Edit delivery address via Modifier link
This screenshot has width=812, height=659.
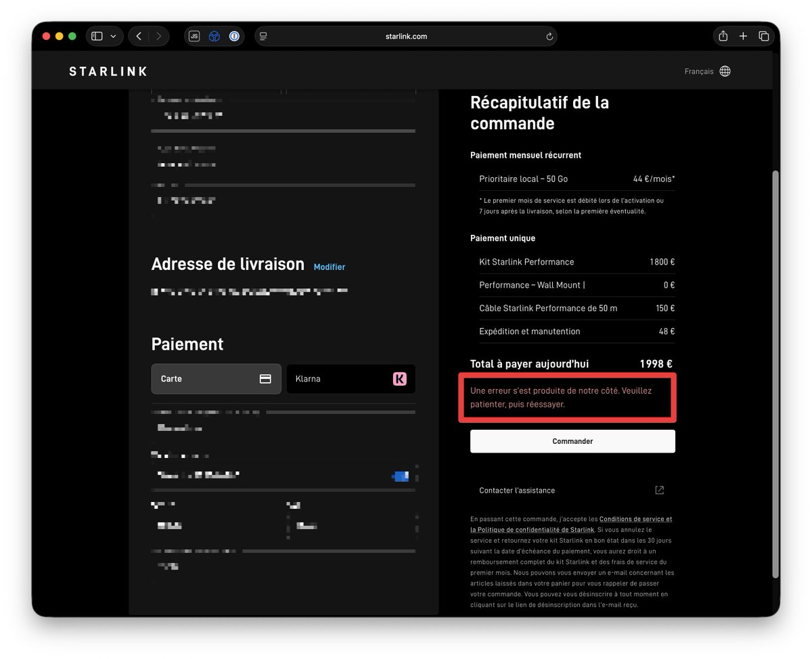[330, 267]
